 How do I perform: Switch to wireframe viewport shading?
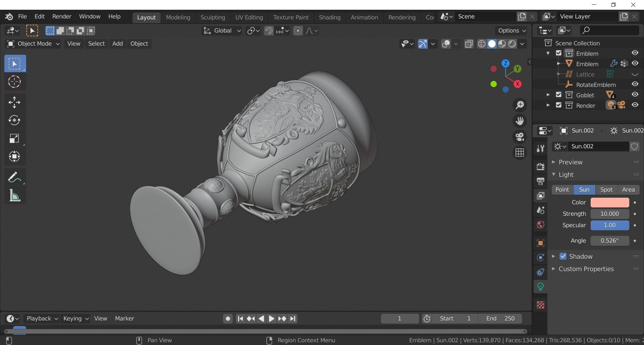pyautogui.click(x=482, y=44)
